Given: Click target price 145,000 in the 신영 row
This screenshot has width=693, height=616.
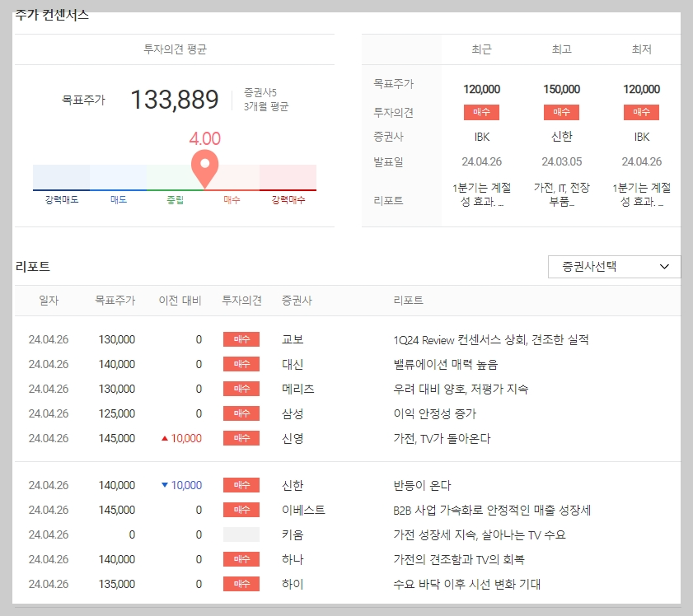Looking at the screenshot, I should [x=117, y=438].
